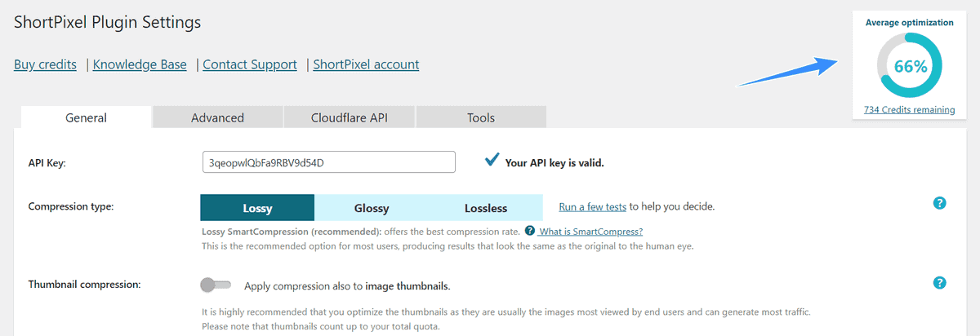Open the Cloudflare API tab
This screenshot has width=980, height=336.
point(350,117)
